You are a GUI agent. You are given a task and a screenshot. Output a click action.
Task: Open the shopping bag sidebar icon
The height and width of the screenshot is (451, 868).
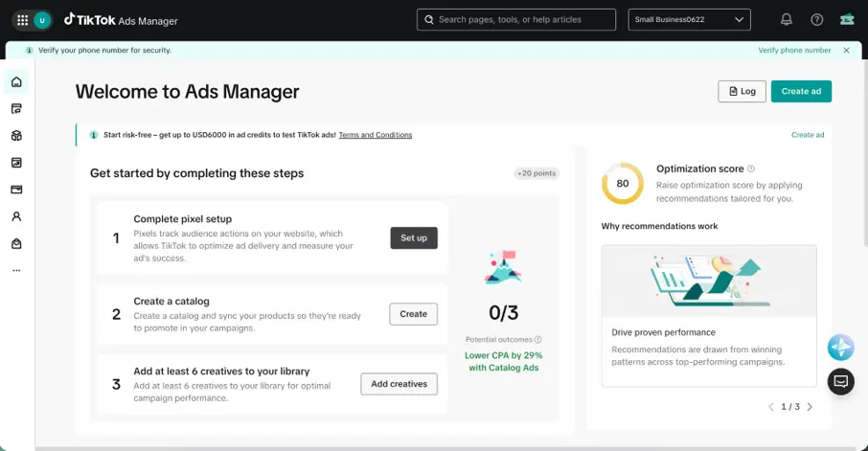pos(16,243)
